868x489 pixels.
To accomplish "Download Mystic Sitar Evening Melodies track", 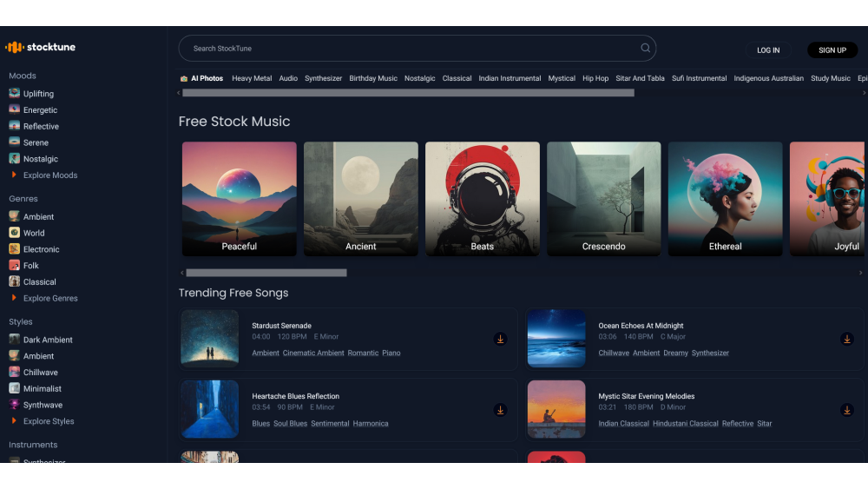I will click(x=846, y=410).
